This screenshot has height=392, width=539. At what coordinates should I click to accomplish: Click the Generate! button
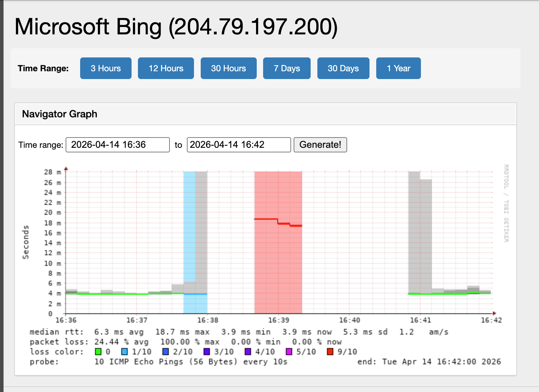click(320, 145)
